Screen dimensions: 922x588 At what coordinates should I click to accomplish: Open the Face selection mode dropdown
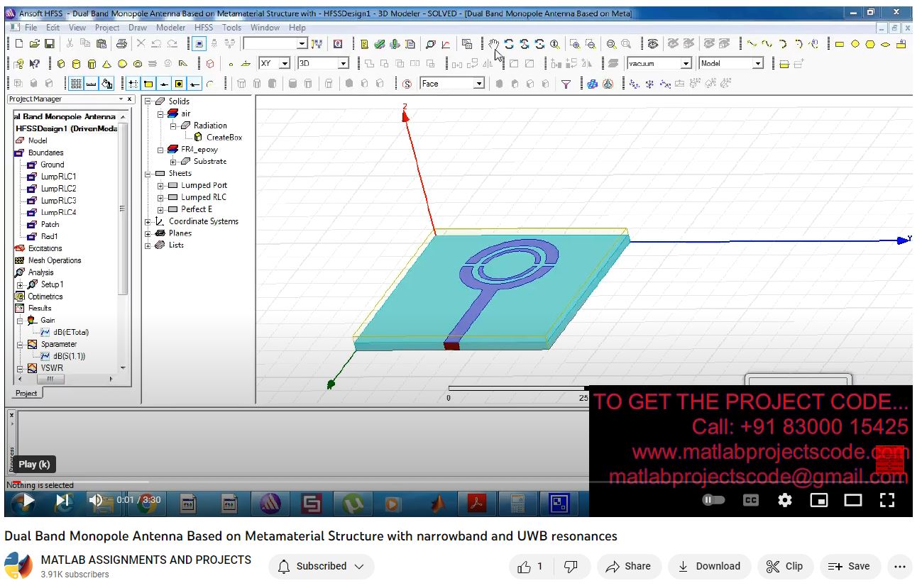coord(479,84)
